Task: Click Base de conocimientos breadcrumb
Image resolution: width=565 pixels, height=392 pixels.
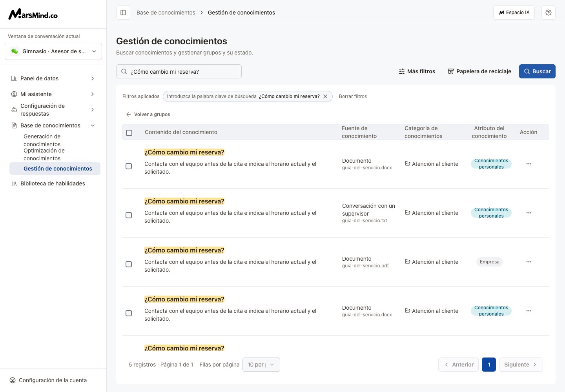Action: click(x=166, y=13)
